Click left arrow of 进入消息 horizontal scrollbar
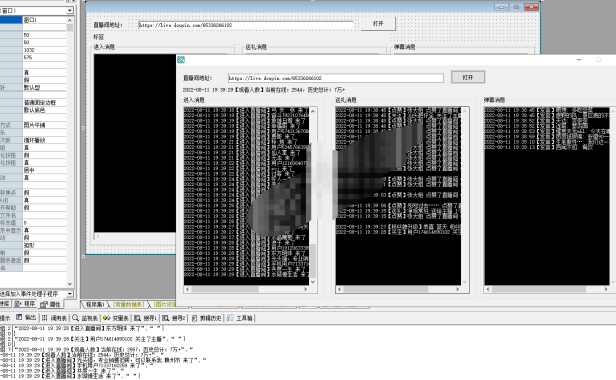 click(x=188, y=289)
